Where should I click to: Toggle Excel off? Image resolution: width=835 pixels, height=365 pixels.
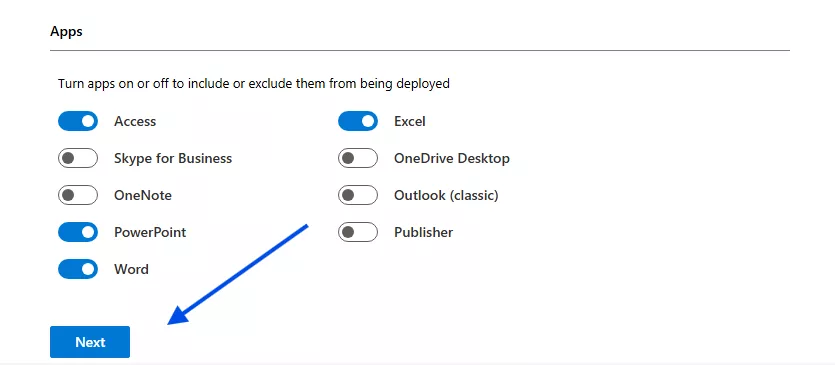[358, 121]
